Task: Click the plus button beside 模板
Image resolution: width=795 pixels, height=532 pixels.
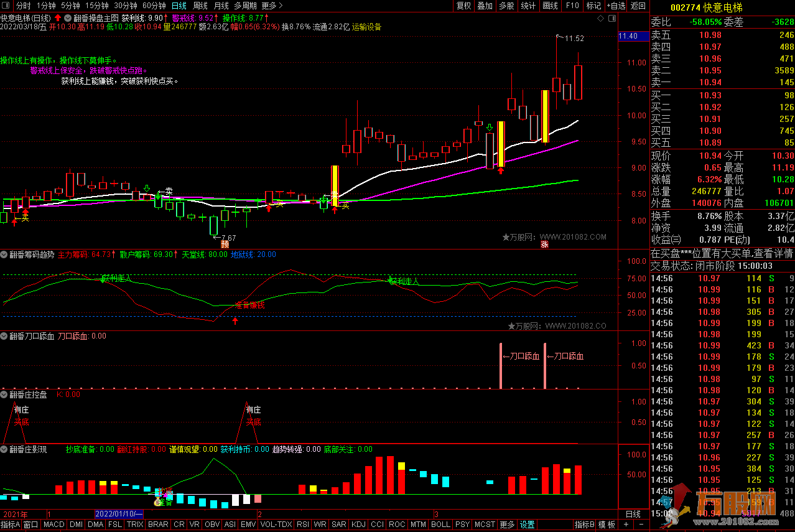Action: pyautogui.click(x=626, y=525)
